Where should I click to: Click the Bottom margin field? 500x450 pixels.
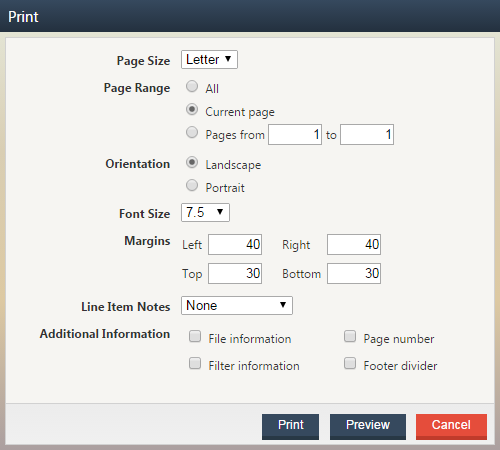[354, 273]
